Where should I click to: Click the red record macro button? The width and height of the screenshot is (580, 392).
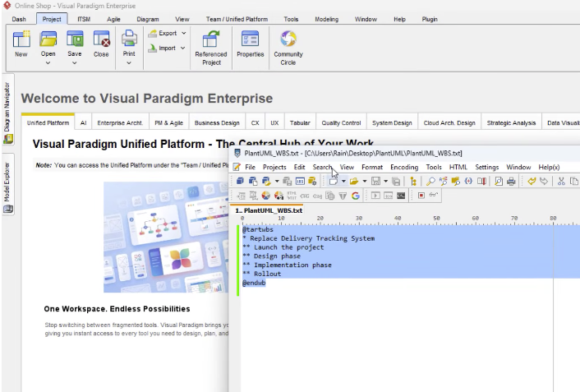[421, 195]
